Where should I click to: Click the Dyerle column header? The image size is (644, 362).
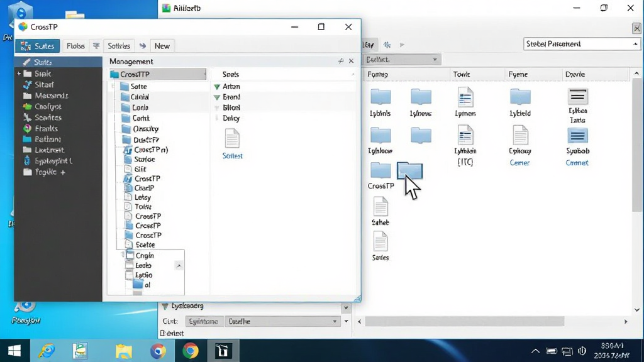pyautogui.click(x=575, y=74)
